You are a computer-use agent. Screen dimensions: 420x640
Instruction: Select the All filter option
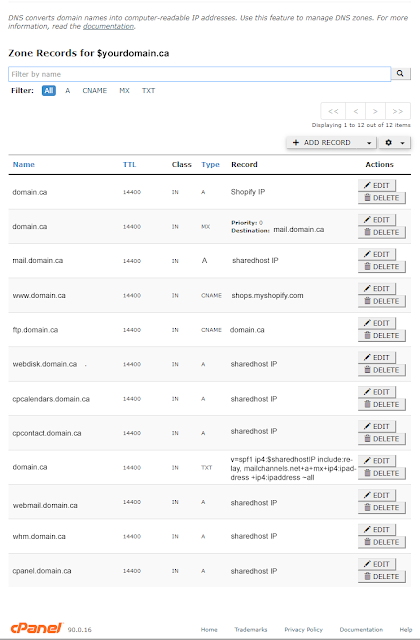(x=49, y=91)
